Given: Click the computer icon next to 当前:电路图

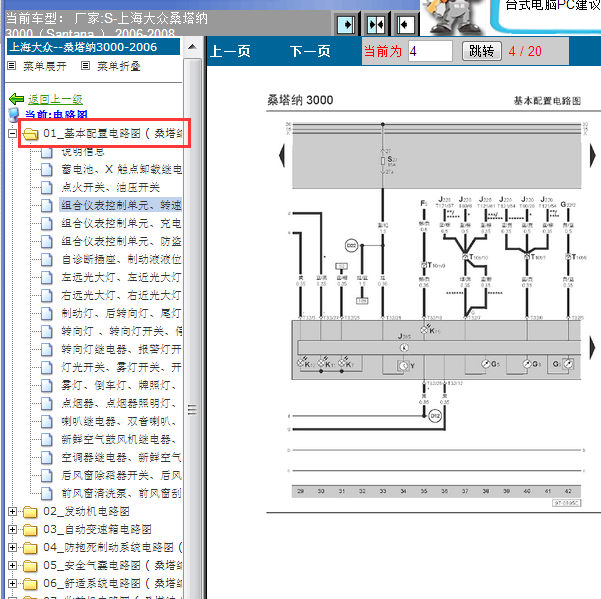Looking at the screenshot, I should [14, 114].
